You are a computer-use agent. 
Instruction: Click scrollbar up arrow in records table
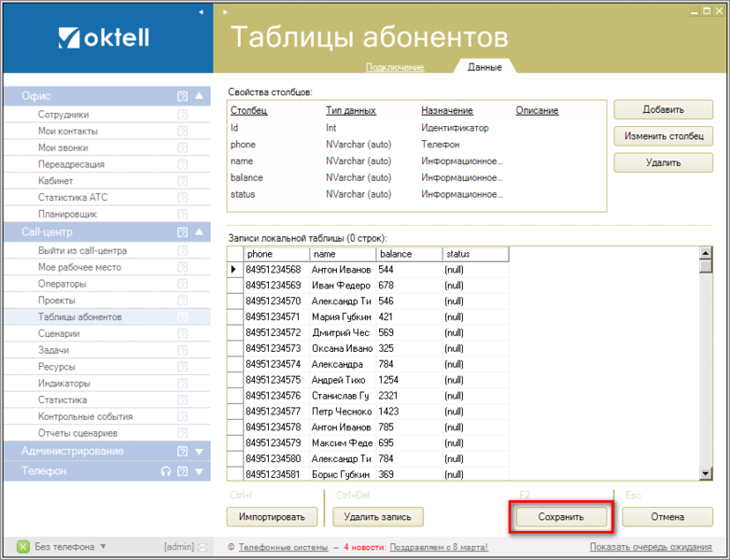pyautogui.click(x=706, y=253)
